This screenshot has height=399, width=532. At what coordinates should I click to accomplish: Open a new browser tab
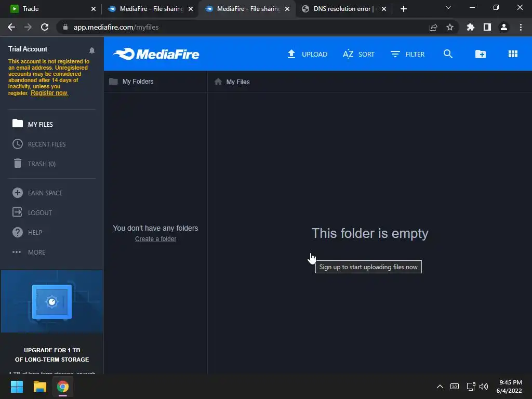(x=403, y=9)
